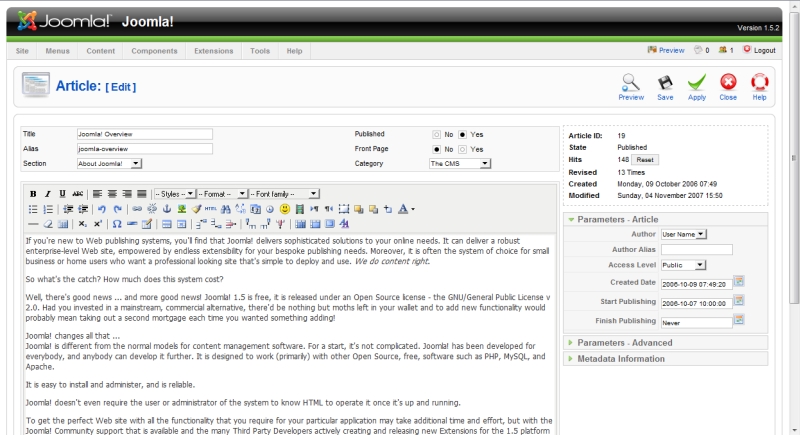Open the Content menu

click(x=101, y=51)
